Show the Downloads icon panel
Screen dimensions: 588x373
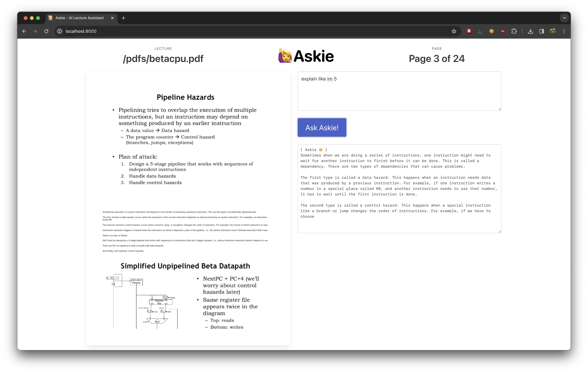click(x=530, y=31)
